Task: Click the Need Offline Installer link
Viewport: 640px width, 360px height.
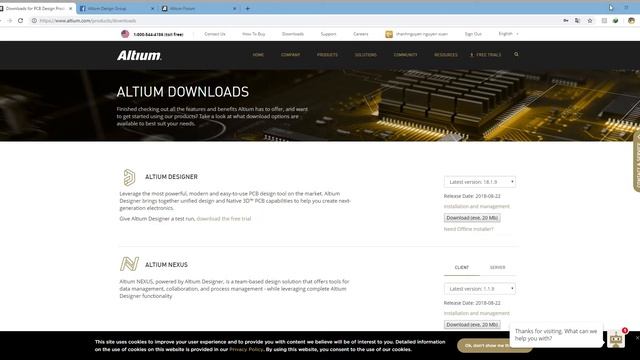Action: pyautogui.click(x=468, y=229)
